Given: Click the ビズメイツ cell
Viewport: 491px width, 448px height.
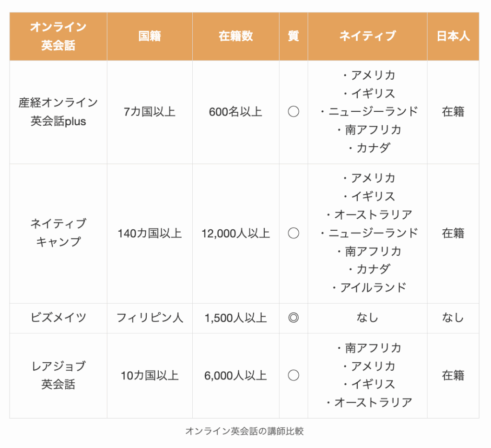Looking at the screenshot, I should (x=58, y=318).
